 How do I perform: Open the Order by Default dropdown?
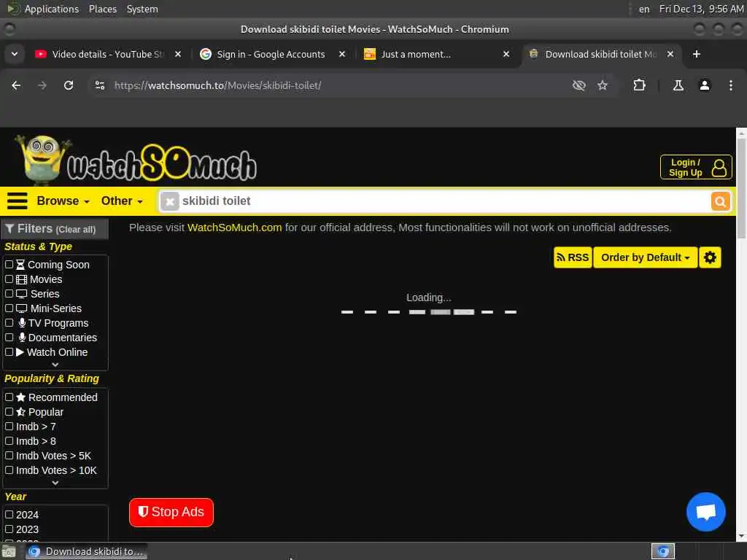point(645,257)
